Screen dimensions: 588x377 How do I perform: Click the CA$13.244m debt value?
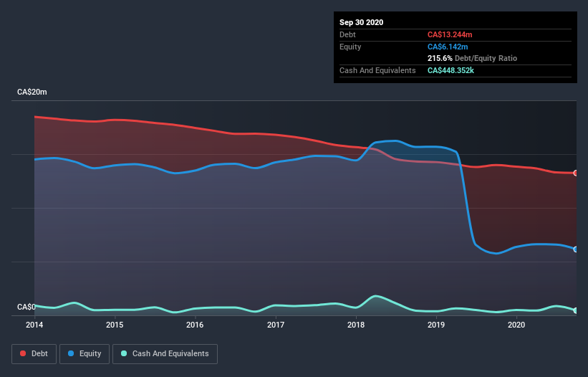[x=450, y=34]
